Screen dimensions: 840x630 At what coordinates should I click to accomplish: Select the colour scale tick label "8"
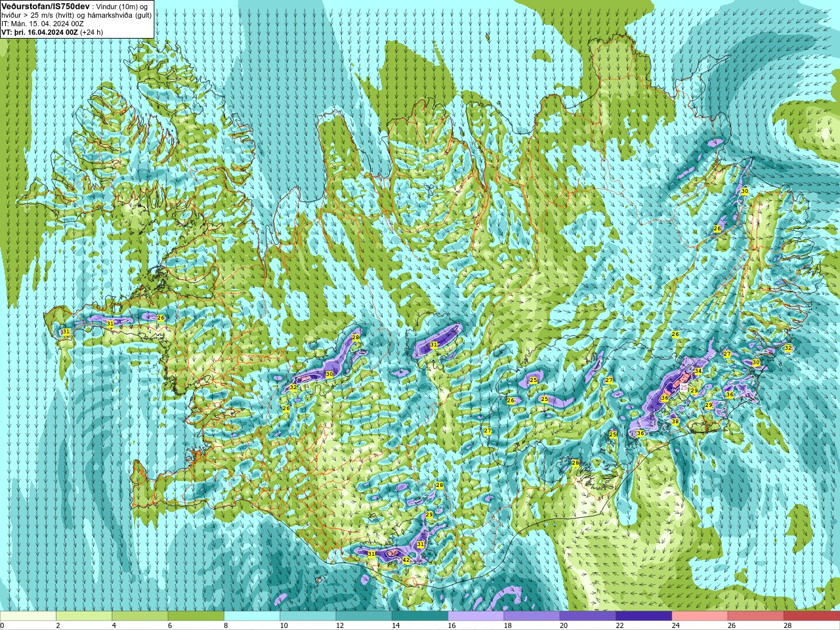coord(226,625)
